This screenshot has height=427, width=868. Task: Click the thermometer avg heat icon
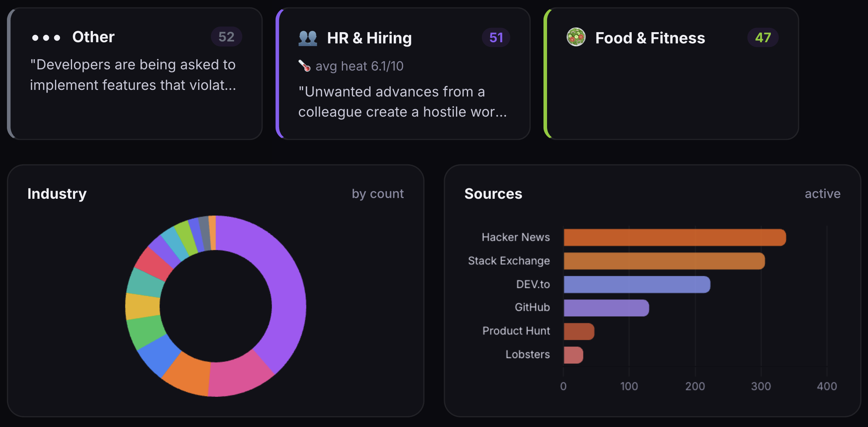tap(305, 66)
